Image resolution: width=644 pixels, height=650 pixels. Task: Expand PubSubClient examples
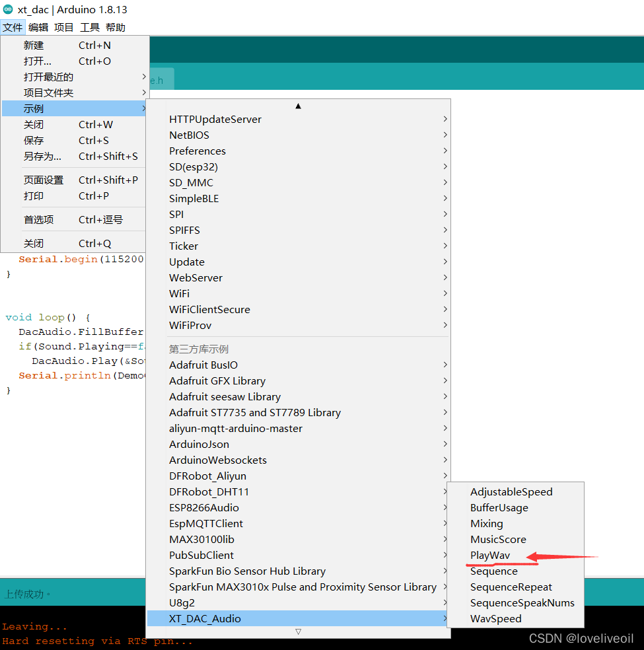[x=297, y=555]
